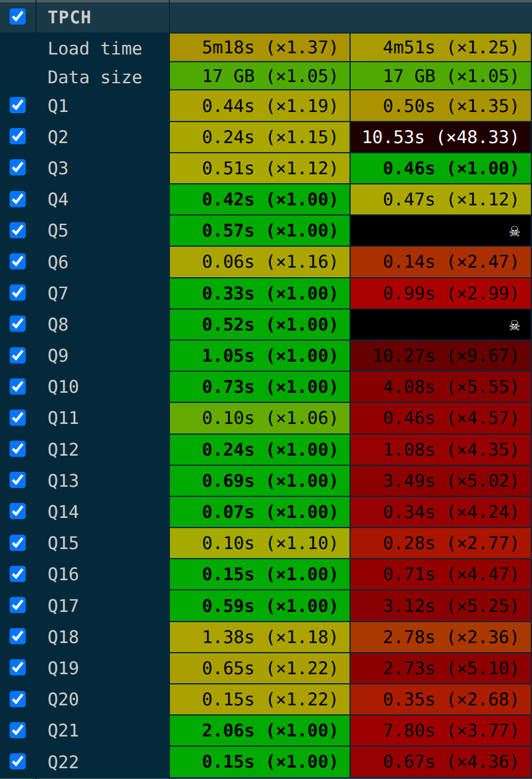Click the 0.47s (×1.12) cell for Q4
The image size is (532, 779).
click(x=441, y=199)
